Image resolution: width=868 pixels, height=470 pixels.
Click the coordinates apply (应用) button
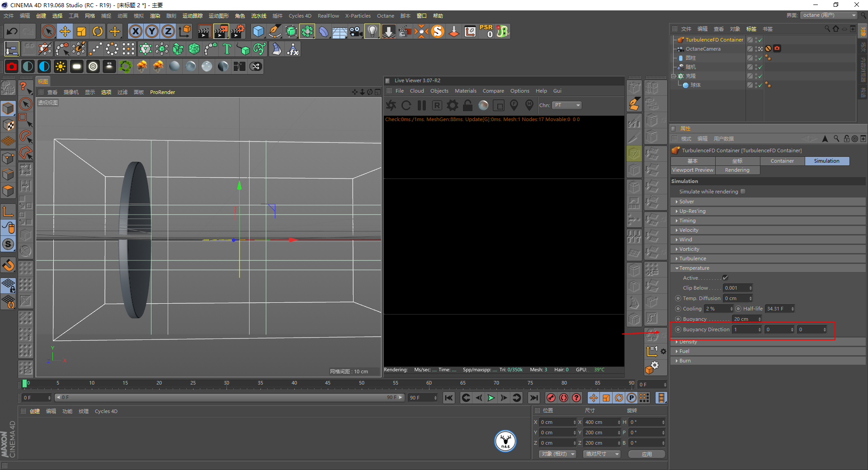(x=647, y=454)
